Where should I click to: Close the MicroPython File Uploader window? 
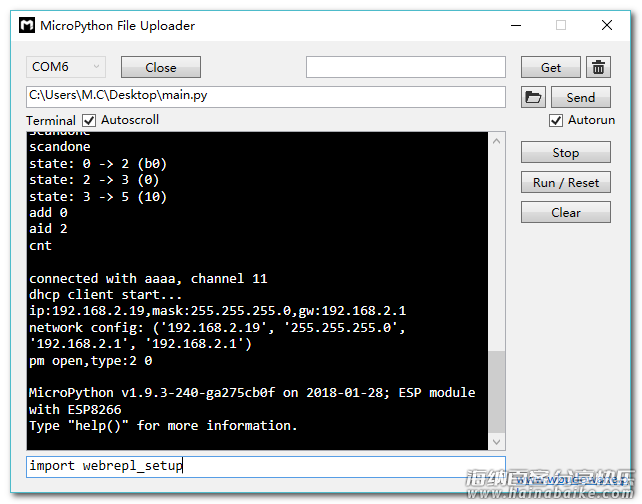coord(607,25)
